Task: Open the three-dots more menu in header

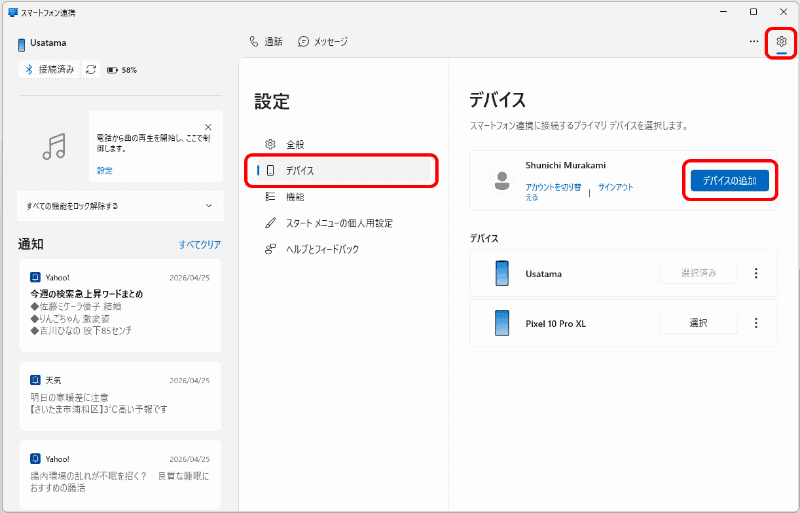Action: coord(754,41)
